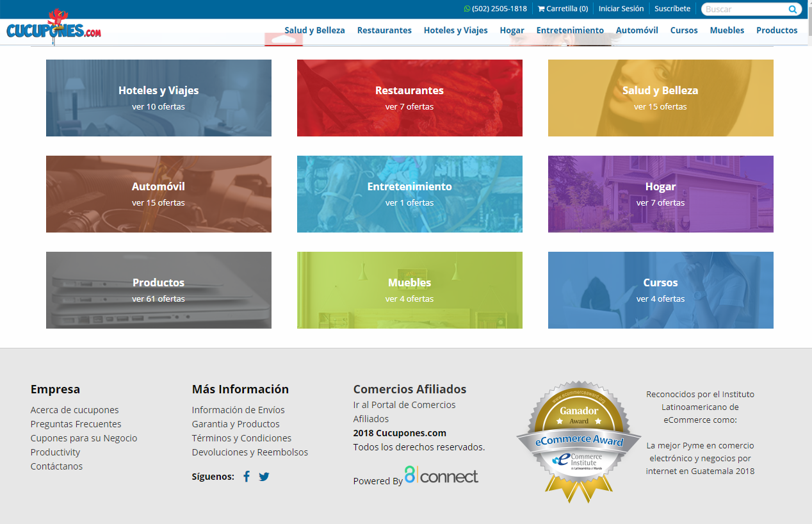Select the Productos ver 61 ofertas tile

point(159,290)
